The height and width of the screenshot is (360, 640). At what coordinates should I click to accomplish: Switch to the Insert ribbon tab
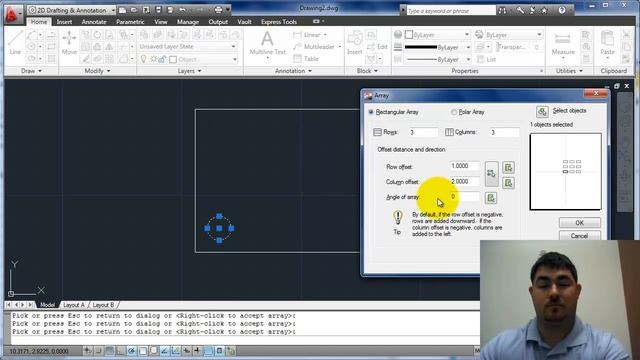tap(64, 22)
